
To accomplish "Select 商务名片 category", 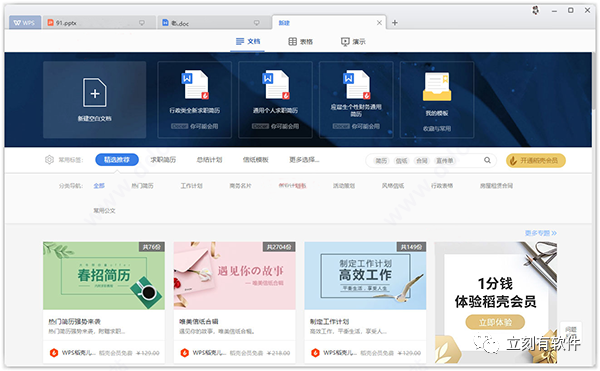I will (x=240, y=186).
